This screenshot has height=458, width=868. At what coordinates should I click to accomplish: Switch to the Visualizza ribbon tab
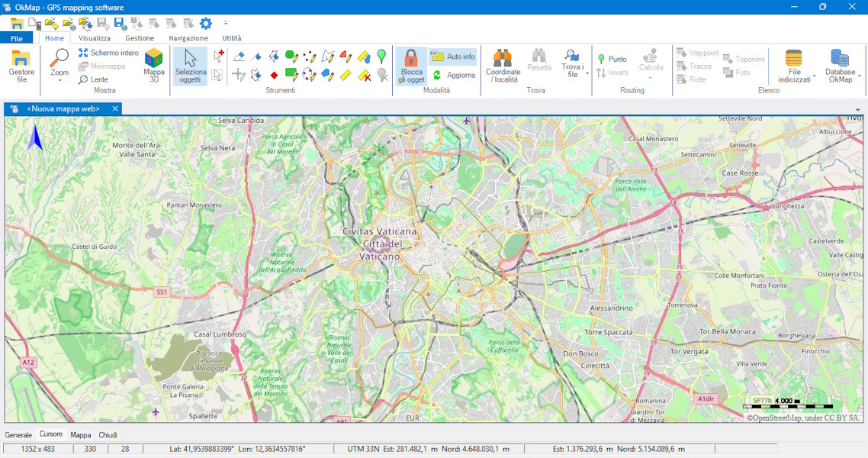(94, 38)
